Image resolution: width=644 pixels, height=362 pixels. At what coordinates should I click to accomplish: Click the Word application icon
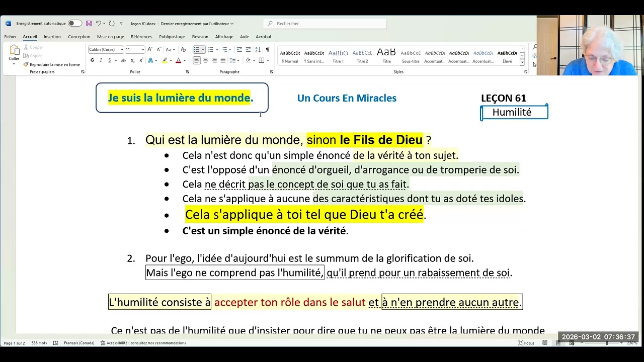coord(8,24)
